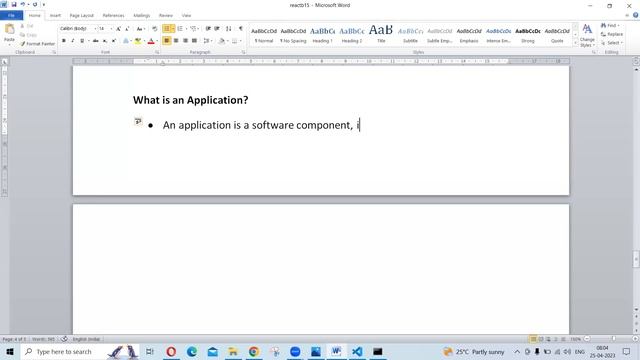
Task: Click the Shading paint bucket icon
Action: click(221, 41)
